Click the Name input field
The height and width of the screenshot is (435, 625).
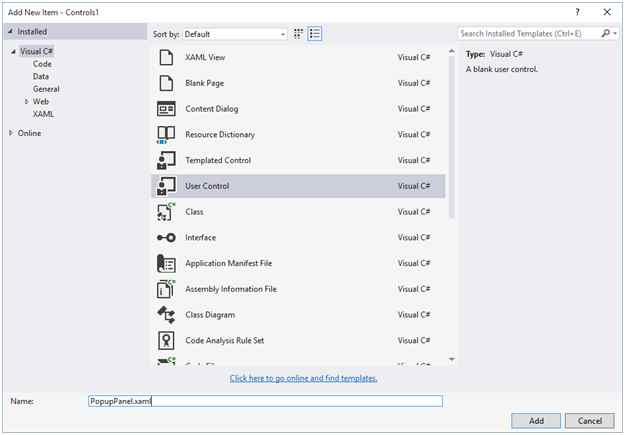[x=265, y=401]
